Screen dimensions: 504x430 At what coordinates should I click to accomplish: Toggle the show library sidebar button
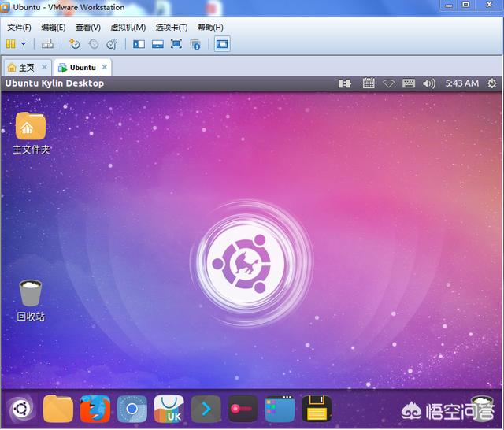[x=139, y=44]
